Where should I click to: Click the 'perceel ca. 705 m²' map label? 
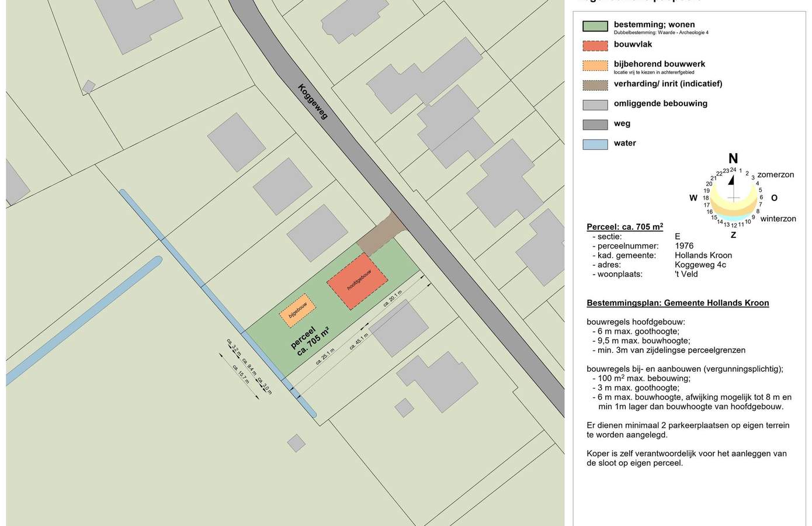coord(310,341)
